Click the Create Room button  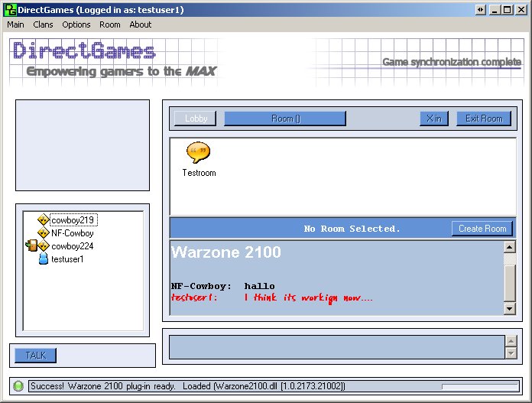coord(482,229)
